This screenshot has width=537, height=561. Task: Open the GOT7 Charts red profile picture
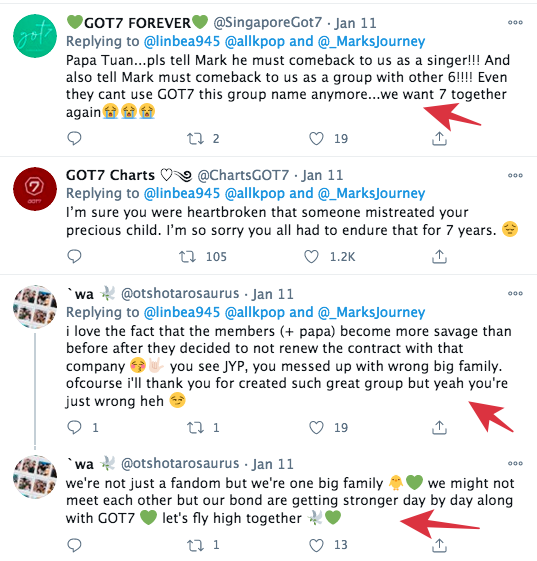(x=35, y=189)
